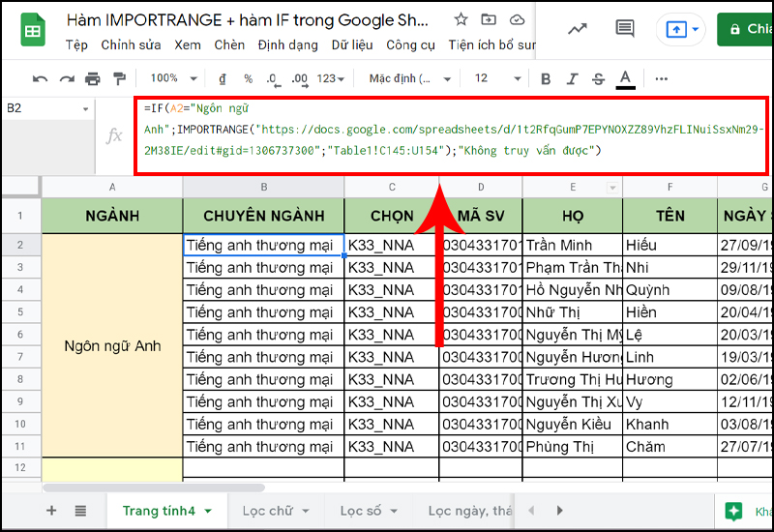Open the Công cụ menu
The height and width of the screenshot is (532, 774).
(x=410, y=44)
